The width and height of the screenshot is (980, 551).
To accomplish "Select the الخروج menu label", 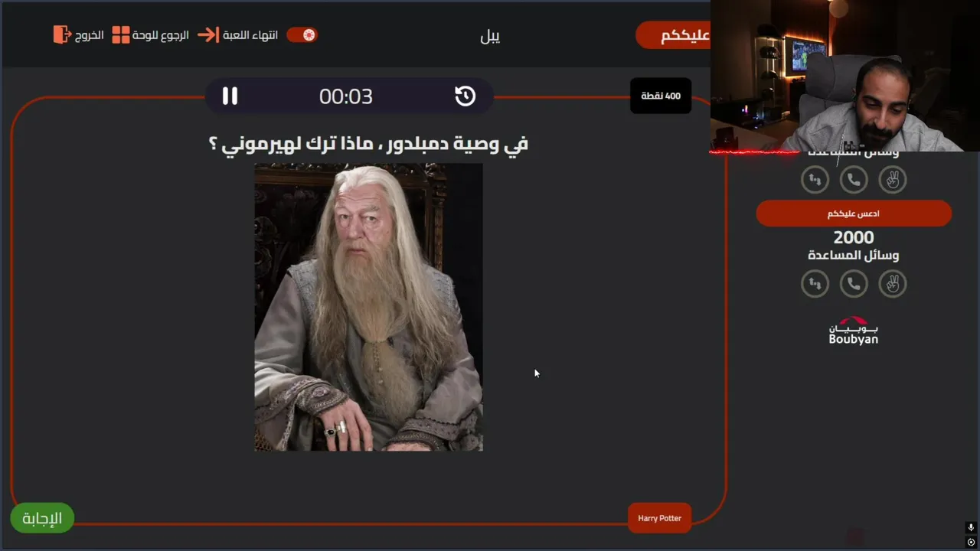I will [x=89, y=35].
